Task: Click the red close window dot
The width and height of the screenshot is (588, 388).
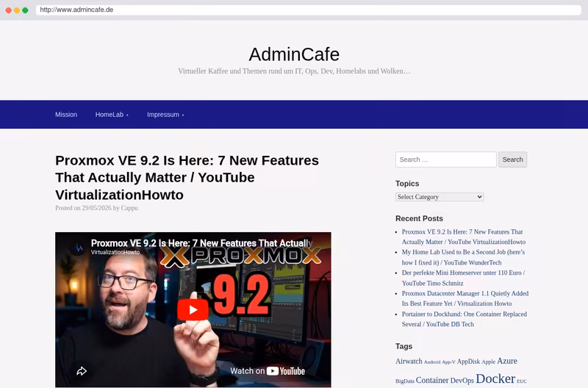Action: [x=9, y=10]
